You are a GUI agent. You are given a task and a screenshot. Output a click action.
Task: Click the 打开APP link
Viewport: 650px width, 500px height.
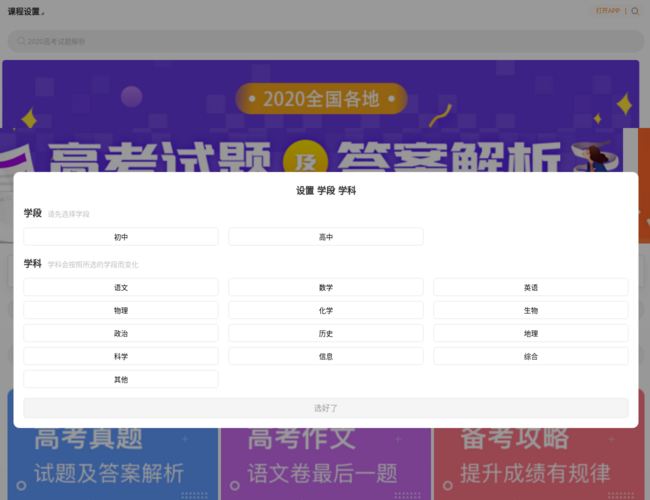608,11
